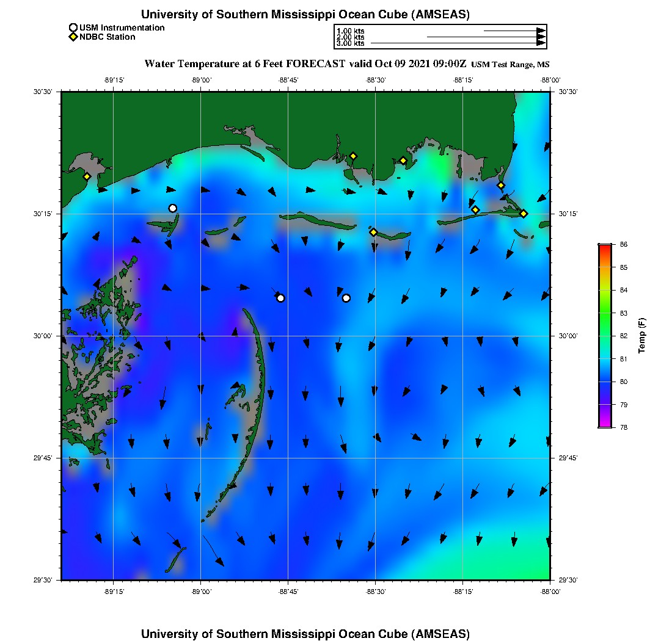
Task: Click the Water Temperature at 6 Feet FORECAST heading
Action: 305,63
